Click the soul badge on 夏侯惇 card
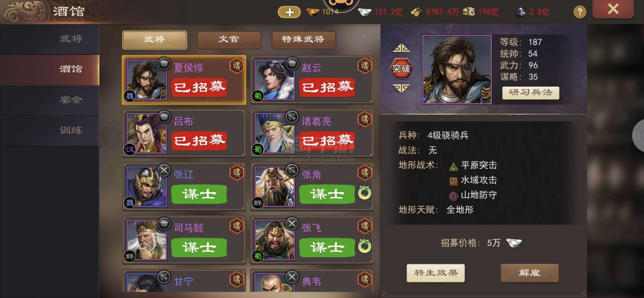Image resolution: width=644 pixels, height=298 pixels. (x=236, y=66)
